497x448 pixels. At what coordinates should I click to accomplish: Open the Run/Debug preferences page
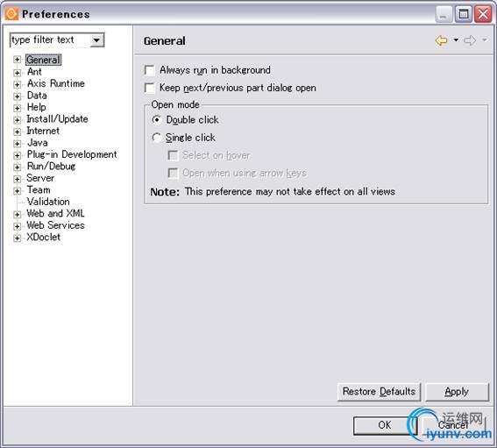[52, 167]
